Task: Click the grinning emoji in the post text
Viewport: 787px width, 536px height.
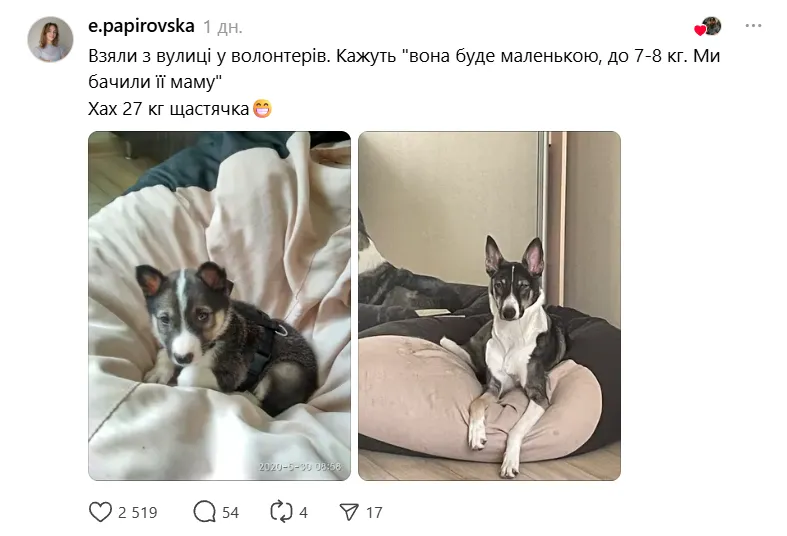Action: 262,108
